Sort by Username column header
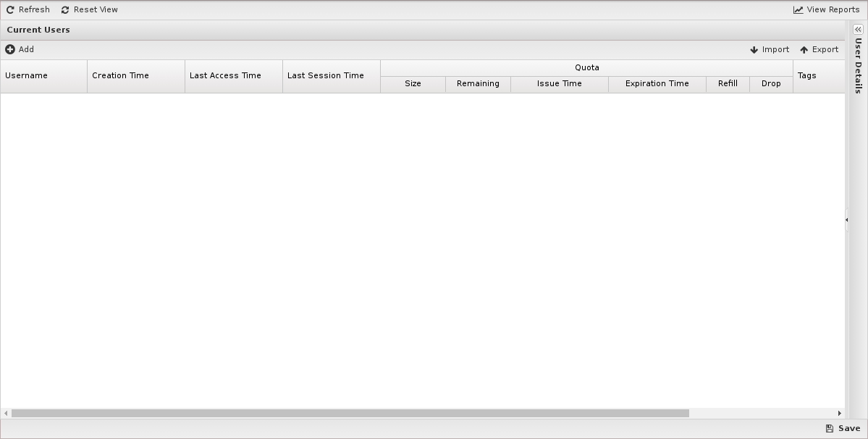Screen dimensions: 868x439 point(43,76)
